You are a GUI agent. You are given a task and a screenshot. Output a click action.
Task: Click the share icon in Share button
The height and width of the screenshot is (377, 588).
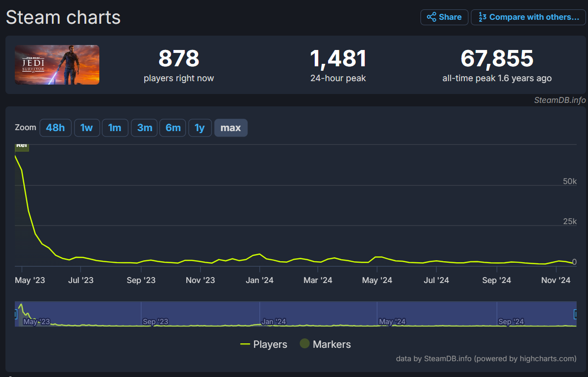pos(432,17)
